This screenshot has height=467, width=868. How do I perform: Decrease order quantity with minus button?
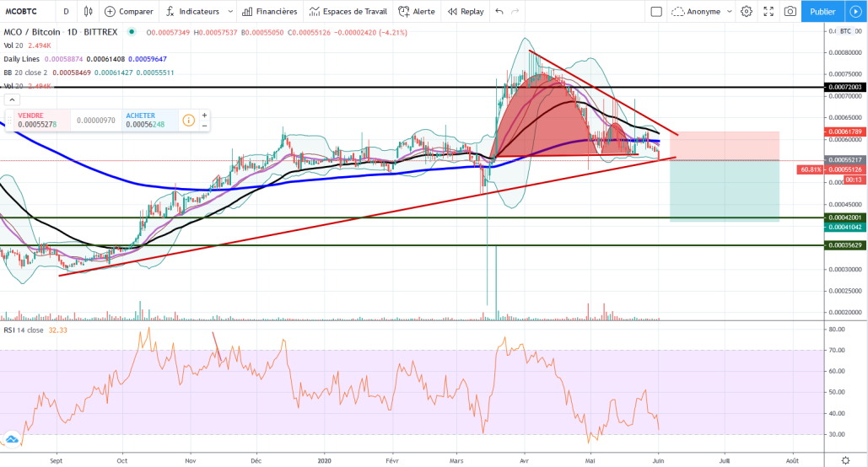(x=204, y=126)
